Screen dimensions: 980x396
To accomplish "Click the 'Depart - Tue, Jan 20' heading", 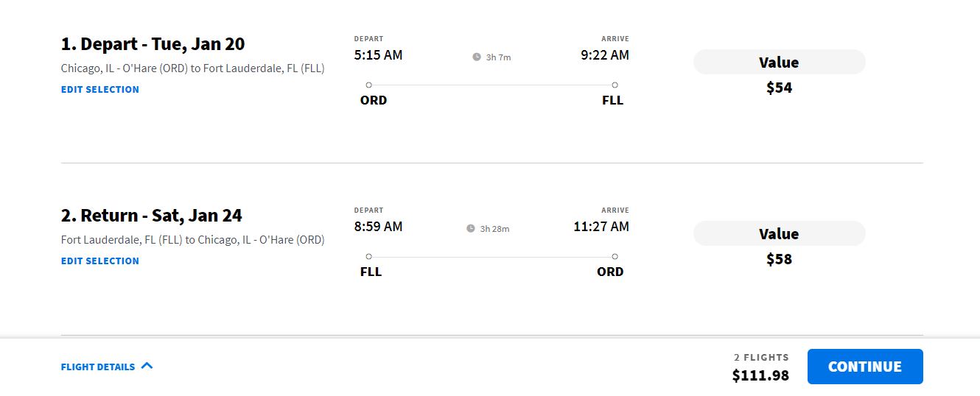I will (x=153, y=44).
